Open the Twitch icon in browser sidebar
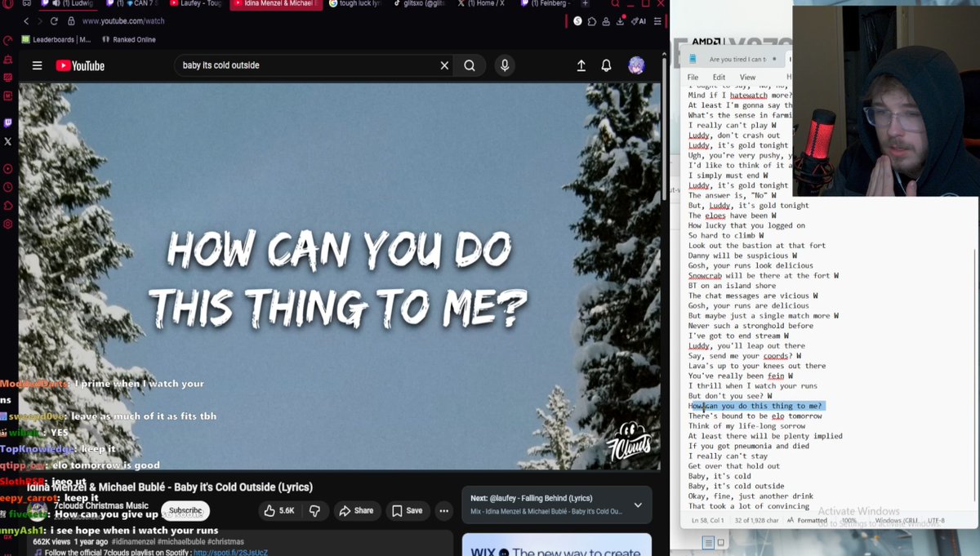980x556 pixels. coord(8,124)
